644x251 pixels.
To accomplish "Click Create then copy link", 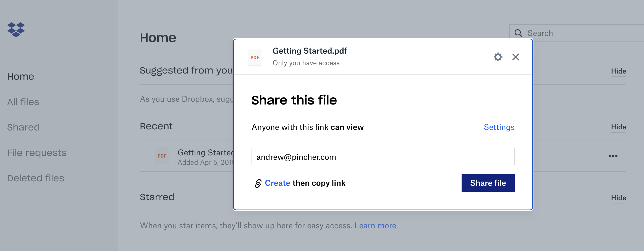I will point(305,183).
